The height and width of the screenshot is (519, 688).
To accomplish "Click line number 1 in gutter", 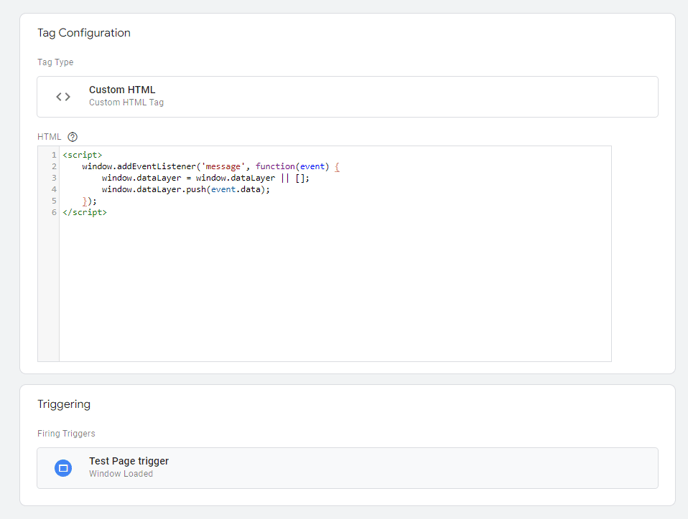I will click(x=54, y=155).
